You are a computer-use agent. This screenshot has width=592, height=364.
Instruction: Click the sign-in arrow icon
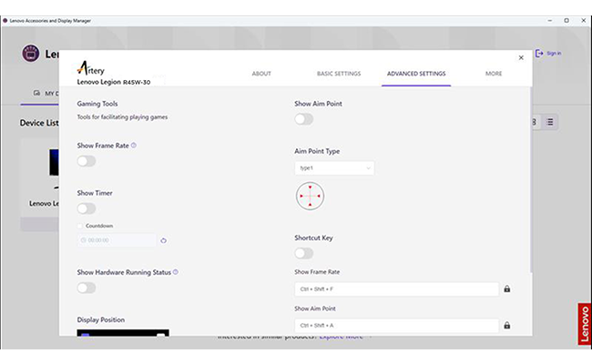tap(539, 54)
